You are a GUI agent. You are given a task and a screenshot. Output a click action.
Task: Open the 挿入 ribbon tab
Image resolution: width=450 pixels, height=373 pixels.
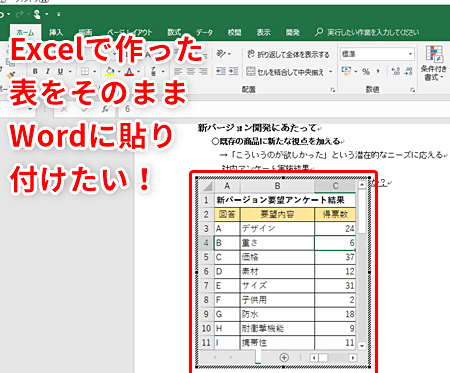tap(56, 32)
